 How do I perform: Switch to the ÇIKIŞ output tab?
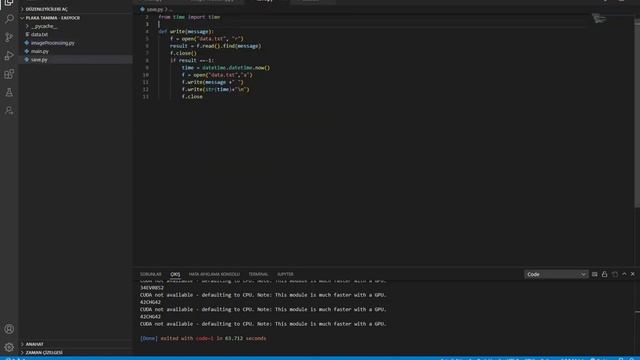click(x=175, y=274)
